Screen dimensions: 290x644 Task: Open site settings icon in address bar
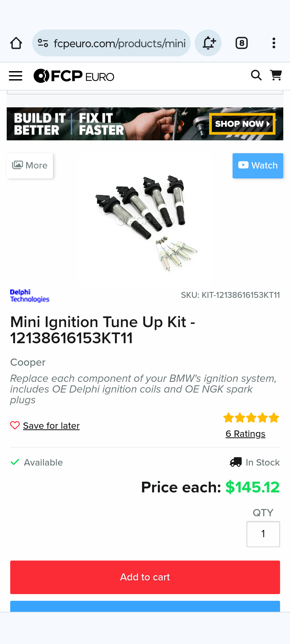[43, 43]
